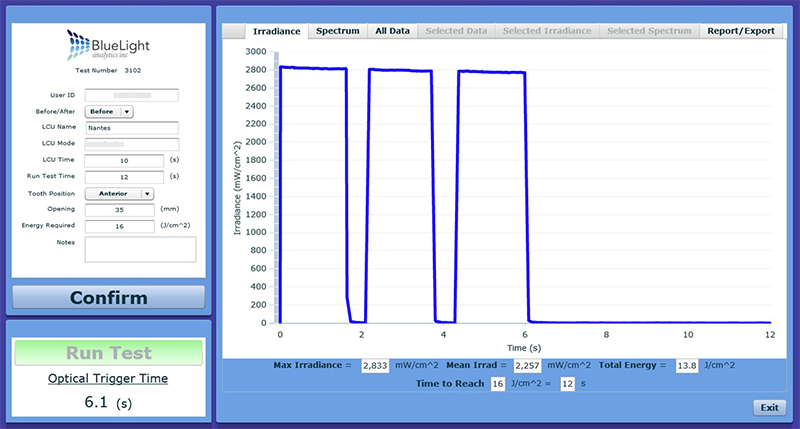Click the Exit button
800x429 pixels.
[769, 408]
